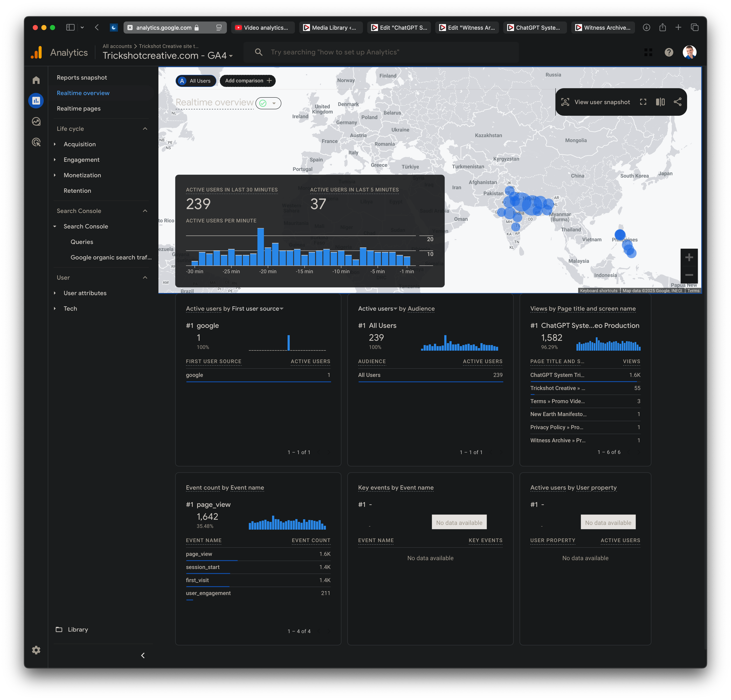Viewport: 731px width, 700px height.
Task: Open the Google apps grid icon
Action: point(648,52)
